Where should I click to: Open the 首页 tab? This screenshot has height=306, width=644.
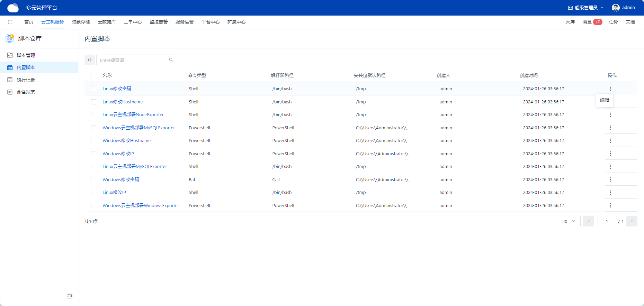coord(29,22)
